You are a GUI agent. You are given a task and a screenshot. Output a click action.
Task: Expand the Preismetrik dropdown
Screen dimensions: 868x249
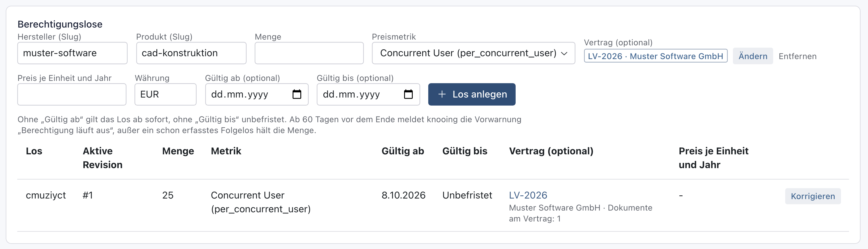point(473,53)
